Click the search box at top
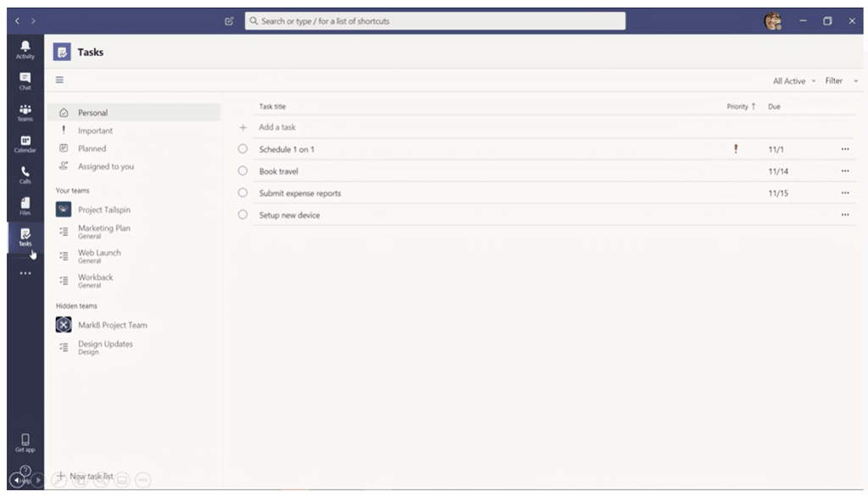 [x=434, y=21]
